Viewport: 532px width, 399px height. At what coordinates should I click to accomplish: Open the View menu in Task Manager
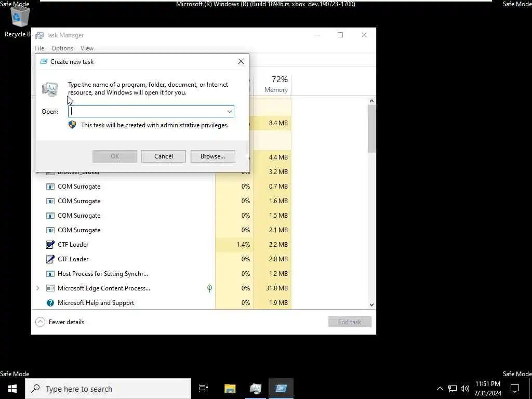point(87,48)
